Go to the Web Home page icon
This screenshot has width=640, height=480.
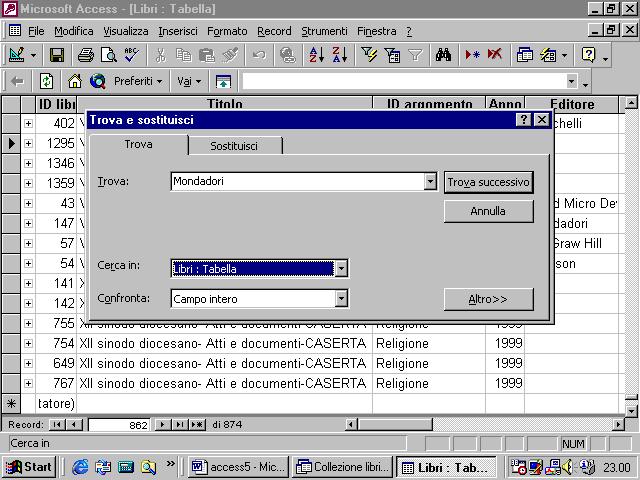(x=75, y=81)
